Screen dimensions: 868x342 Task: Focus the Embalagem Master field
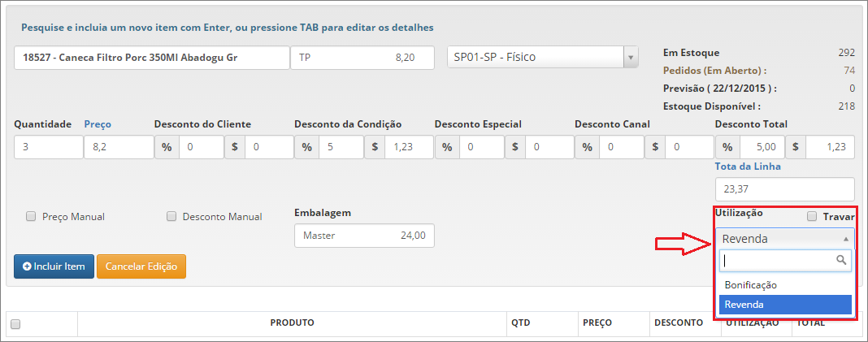click(x=364, y=236)
